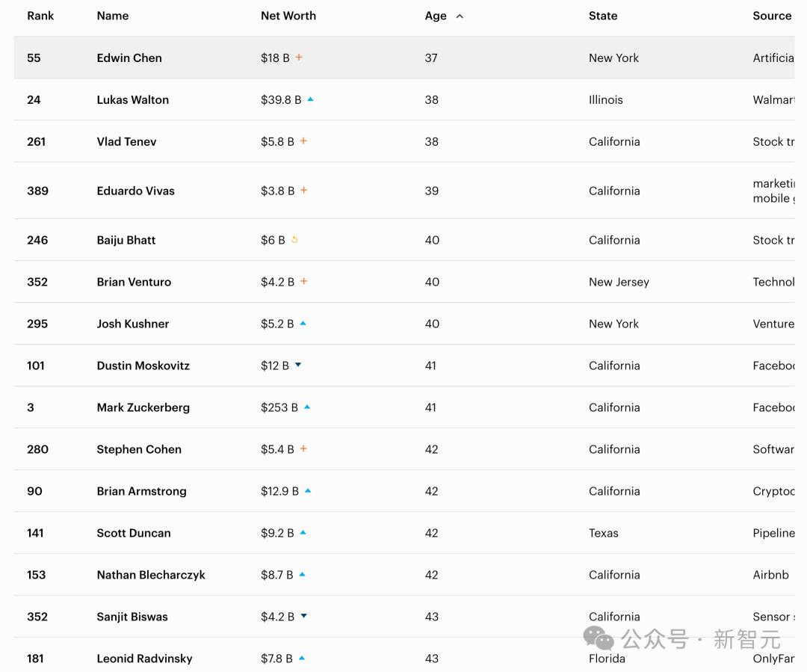
Task: Click the up arrow next to Lukas Walton's $39.8 B
Action: [x=310, y=99]
